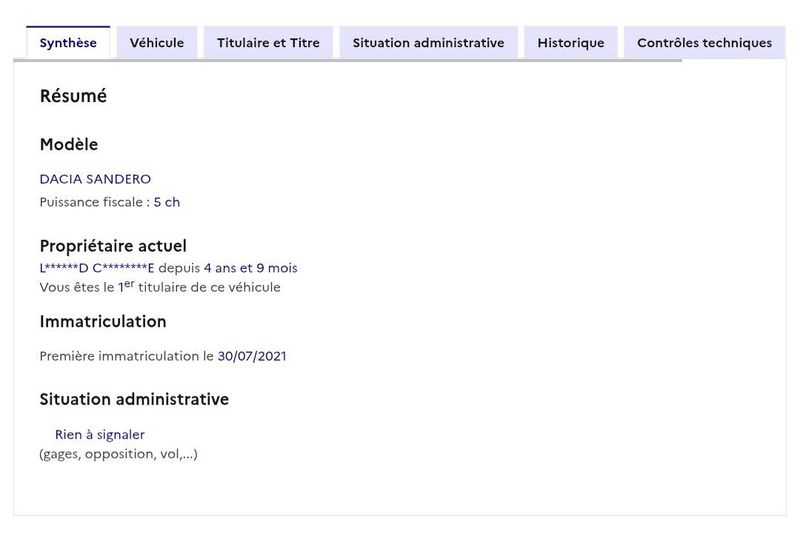Click the Résumé heading
The height and width of the screenshot is (536, 800).
point(73,96)
